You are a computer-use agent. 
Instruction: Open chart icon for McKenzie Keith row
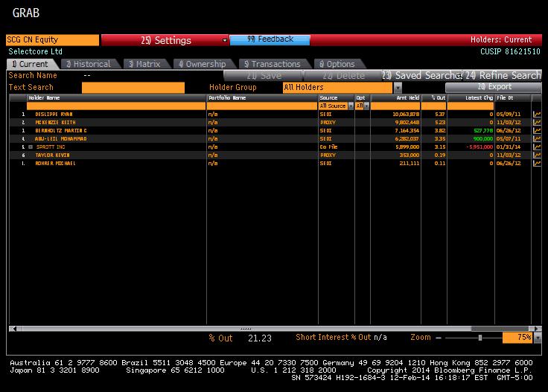pyautogui.click(x=537, y=123)
